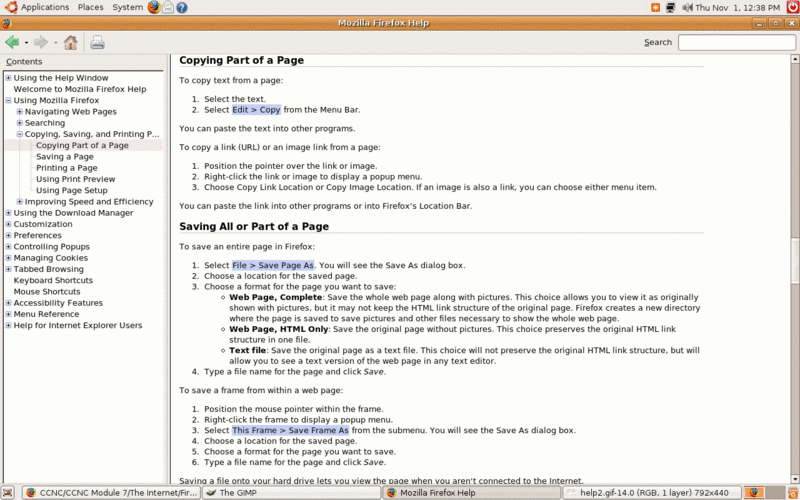Expand Menu Reference node
Viewport: 800px width, 500px height.
8,314
